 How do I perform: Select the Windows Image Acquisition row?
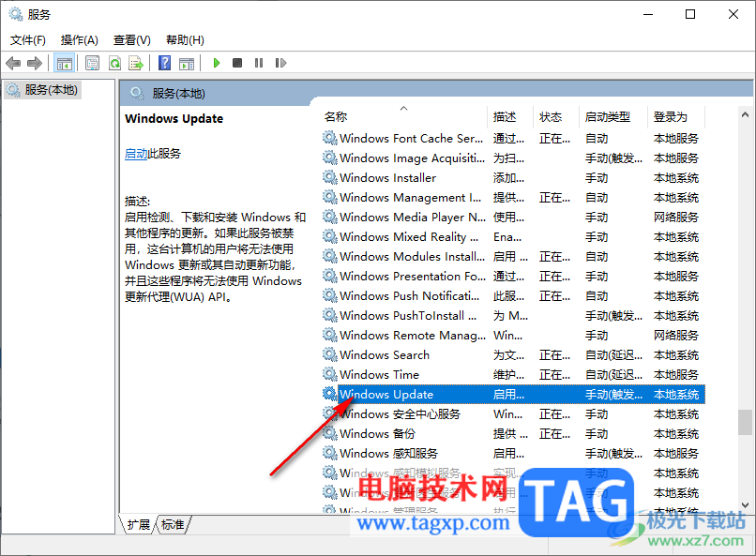(x=513, y=158)
